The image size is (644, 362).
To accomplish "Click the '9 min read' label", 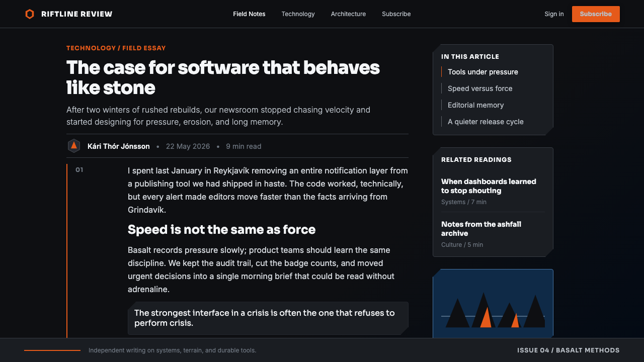I will pos(244,146).
